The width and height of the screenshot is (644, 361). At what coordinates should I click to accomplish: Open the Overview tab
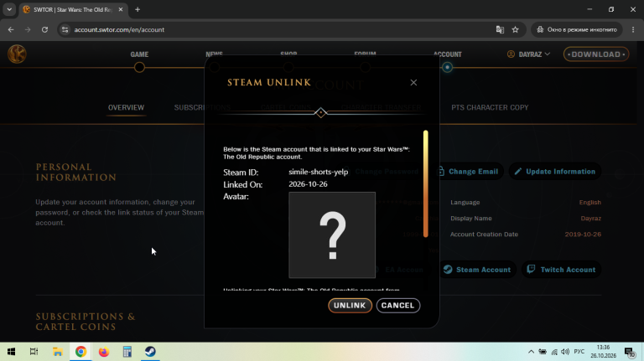tap(126, 107)
